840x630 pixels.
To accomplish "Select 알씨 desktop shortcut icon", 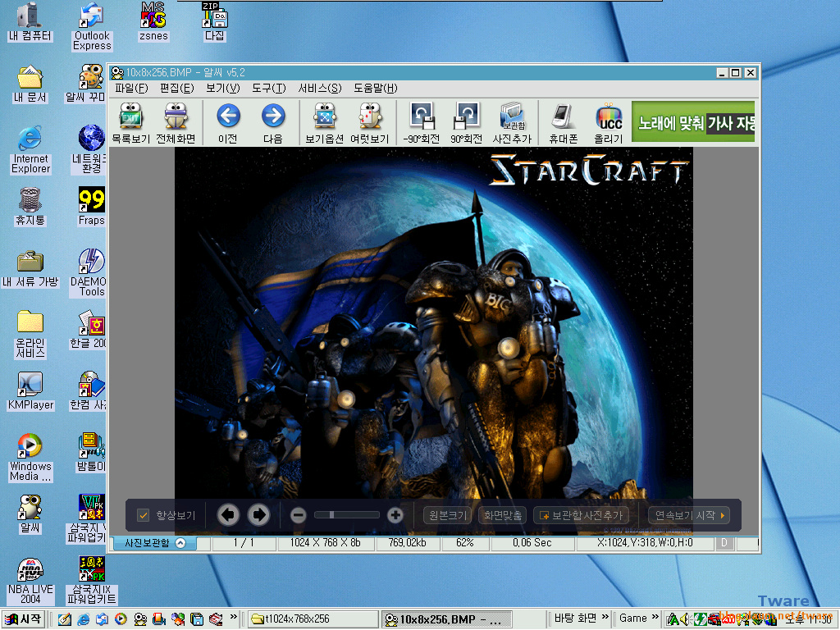I will click(x=30, y=514).
